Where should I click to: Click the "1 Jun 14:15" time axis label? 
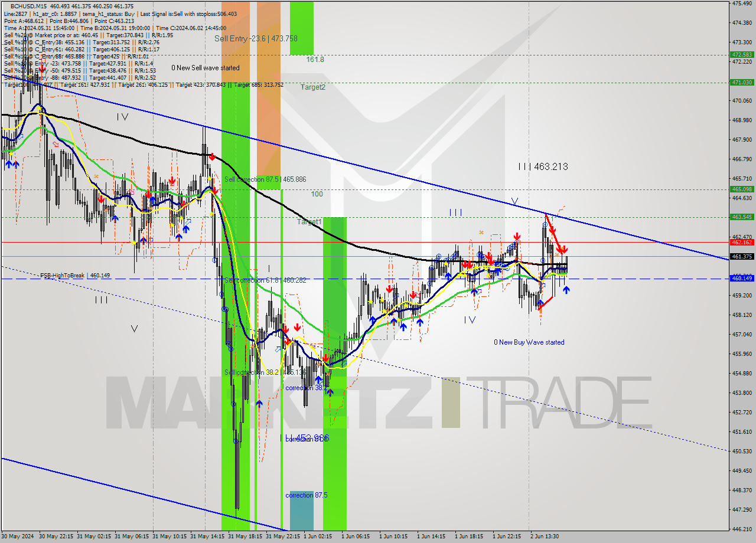(x=431, y=537)
